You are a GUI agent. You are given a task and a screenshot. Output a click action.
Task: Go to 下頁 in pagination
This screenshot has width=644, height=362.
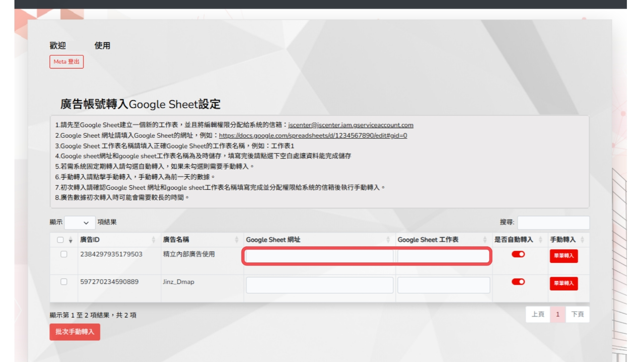[577, 314]
